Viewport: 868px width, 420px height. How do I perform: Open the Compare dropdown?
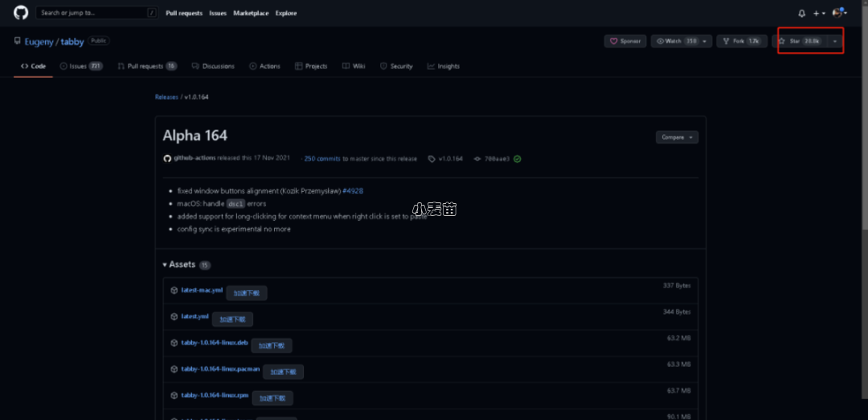(677, 137)
